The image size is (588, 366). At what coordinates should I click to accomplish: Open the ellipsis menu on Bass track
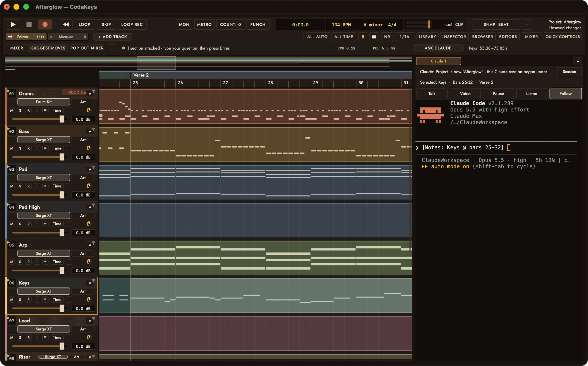(x=69, y=148)
